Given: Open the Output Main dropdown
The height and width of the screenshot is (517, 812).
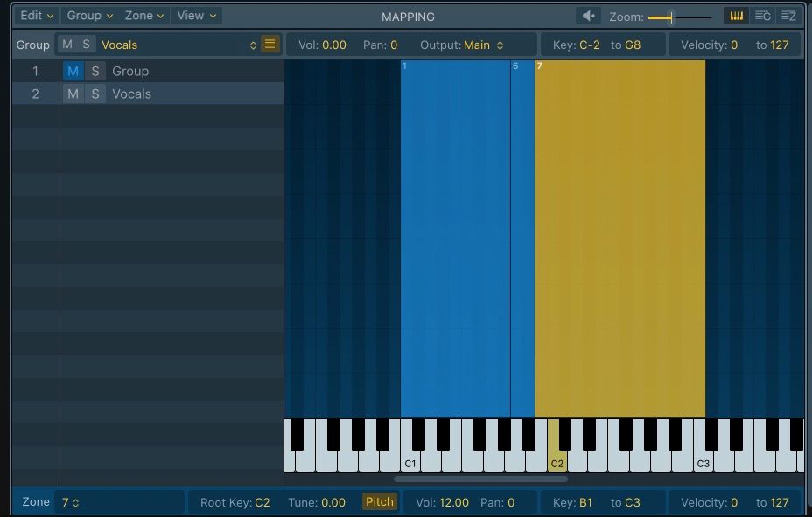Looking at the screenshot, I should click(x=483, y=45).
